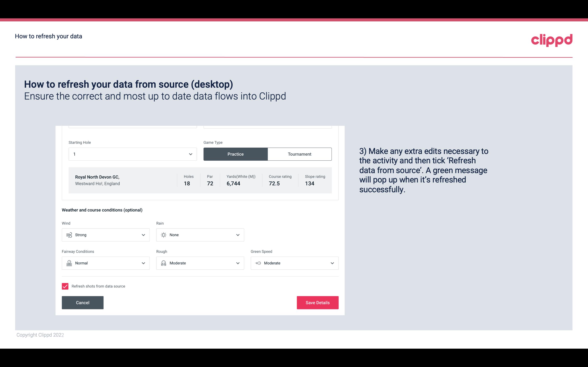The height and width of the screenshot is (367, 588).
Task: Click the fairway conditions dropdown icon
Action: coord(144,263)
